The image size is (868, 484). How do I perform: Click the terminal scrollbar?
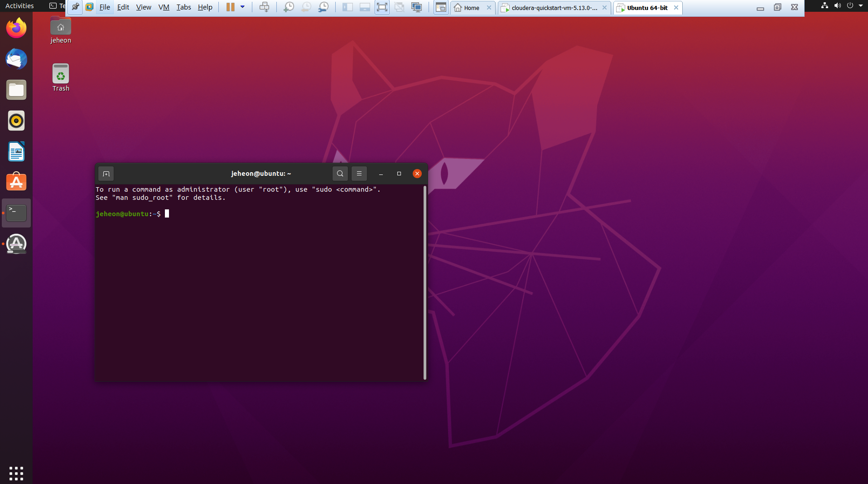[425, 282]
